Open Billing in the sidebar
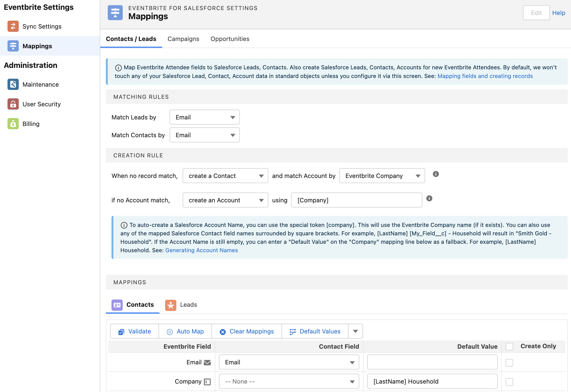Viewport: 571px width, 392px height. (x=50, y=124)
